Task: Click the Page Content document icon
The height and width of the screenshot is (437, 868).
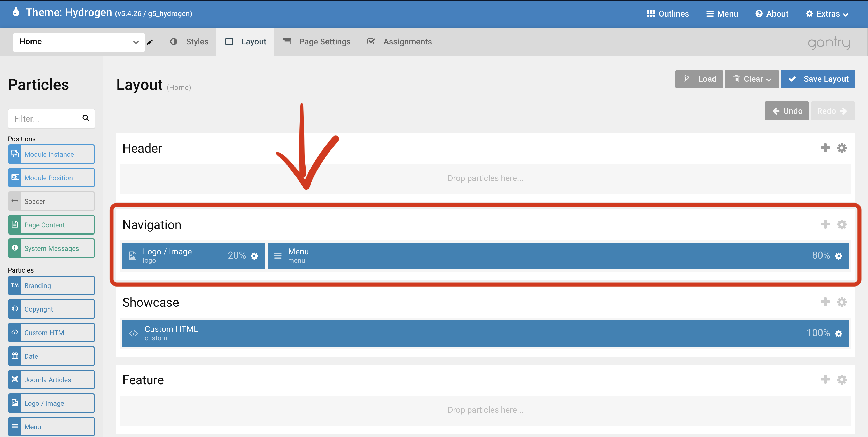Action: tap(15, 224)
